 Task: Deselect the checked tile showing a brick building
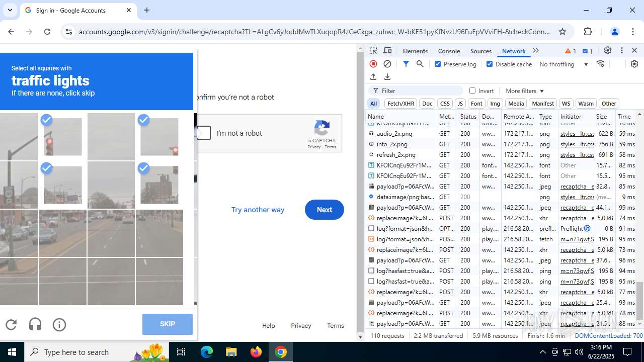click(x=159, y=185)
